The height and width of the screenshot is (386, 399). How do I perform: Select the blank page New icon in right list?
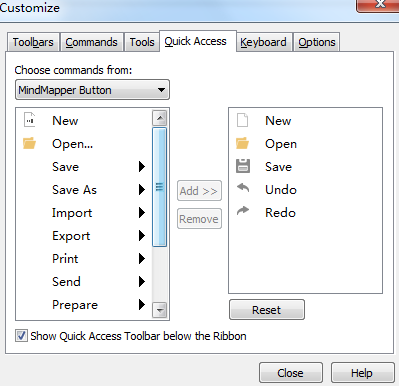pyautogui.click(x=242, y=120)
